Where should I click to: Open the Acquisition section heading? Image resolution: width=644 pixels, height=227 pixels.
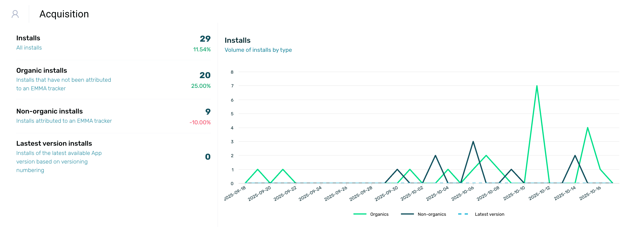click(64, 14)
